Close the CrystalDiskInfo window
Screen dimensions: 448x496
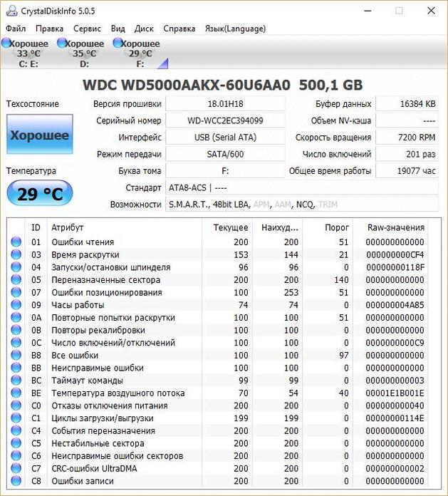point(431,11)
